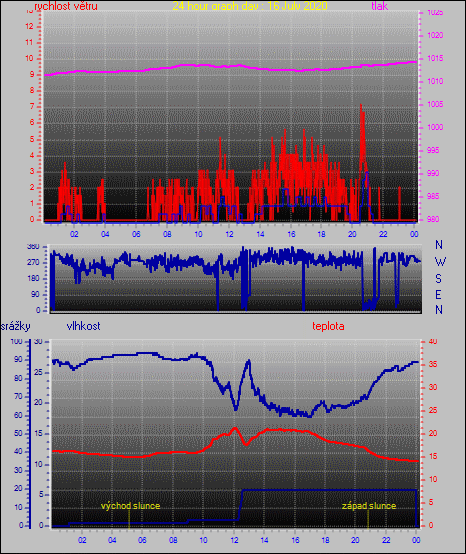
Task: Click the yellow sunrise tick line
Action: point(129,519)
